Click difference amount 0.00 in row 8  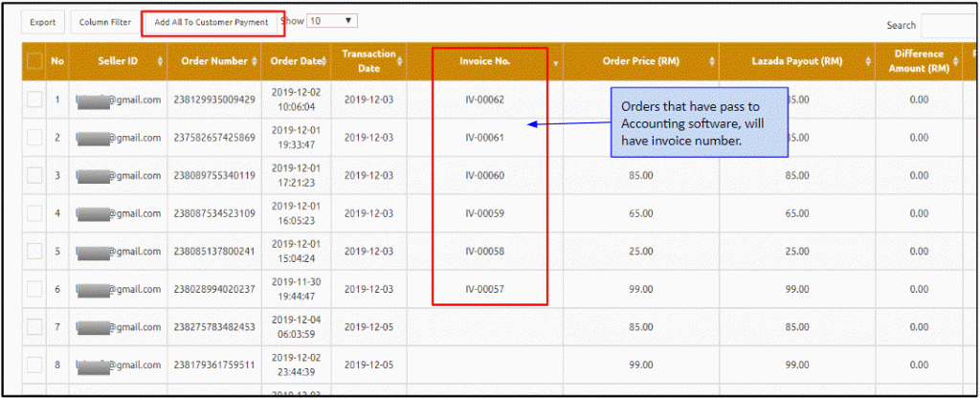pyautogui.click(x=919, y=365)
